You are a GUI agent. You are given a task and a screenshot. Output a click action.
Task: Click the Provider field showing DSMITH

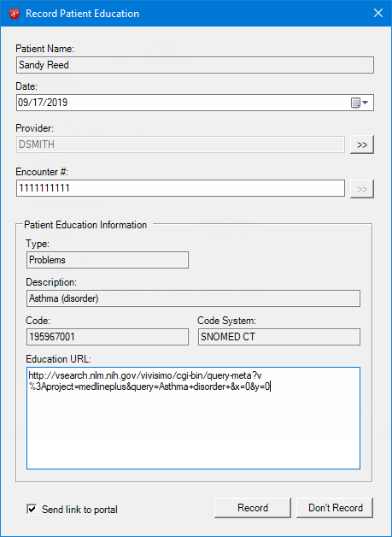tap(180, 145)
